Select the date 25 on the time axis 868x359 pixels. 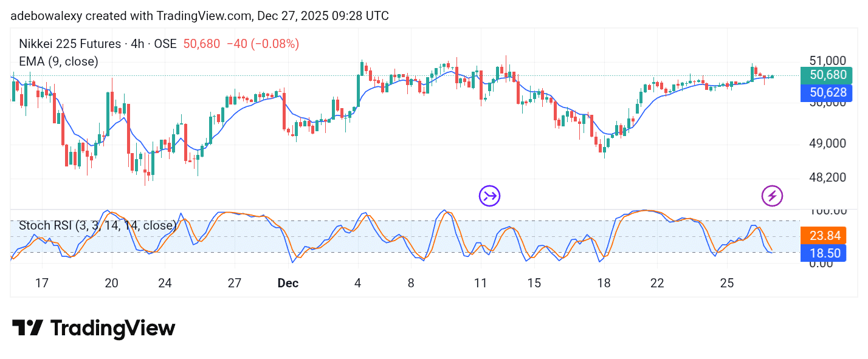pyautogui.click(x=726, y=283)
